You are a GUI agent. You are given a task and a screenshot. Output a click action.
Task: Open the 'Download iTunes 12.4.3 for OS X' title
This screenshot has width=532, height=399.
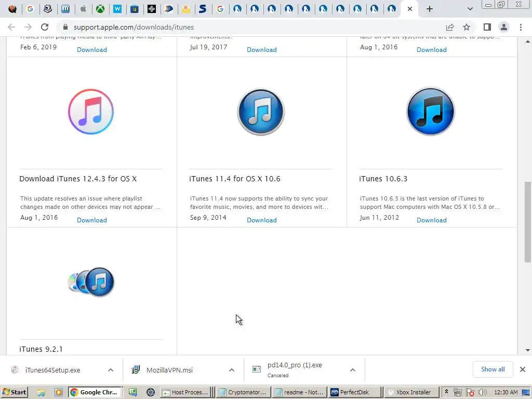point(78,179)
